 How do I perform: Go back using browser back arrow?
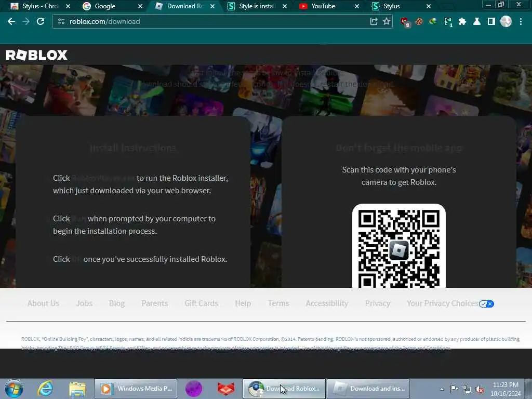(11, 21)
